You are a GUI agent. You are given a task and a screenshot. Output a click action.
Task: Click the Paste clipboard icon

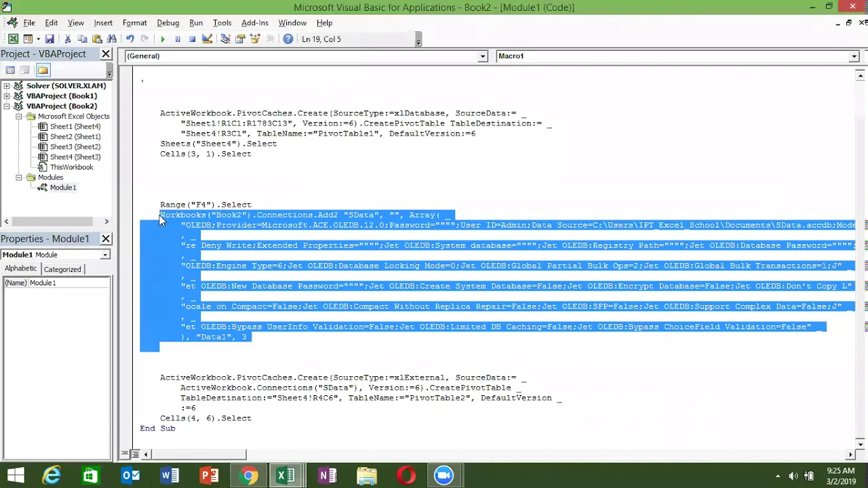pos(97,39)
